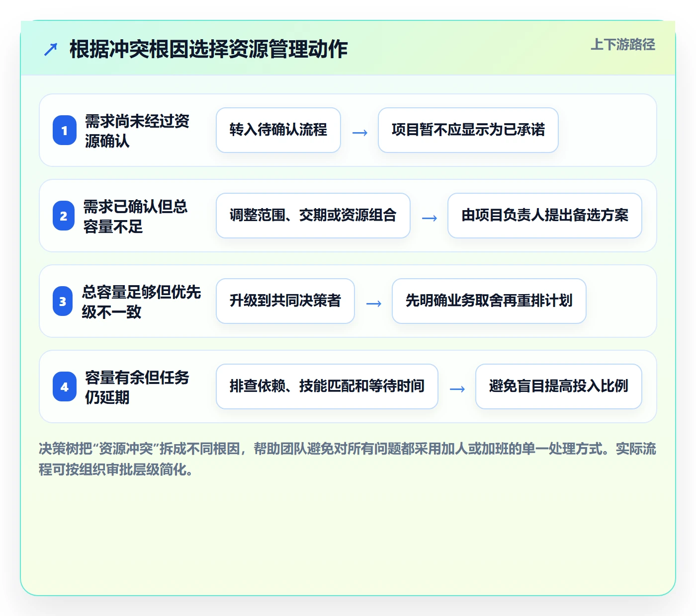Click the diagonal arrow icon beside the title
The width and height of the screenshot is (696, 616).
click(x=51, y=49)
